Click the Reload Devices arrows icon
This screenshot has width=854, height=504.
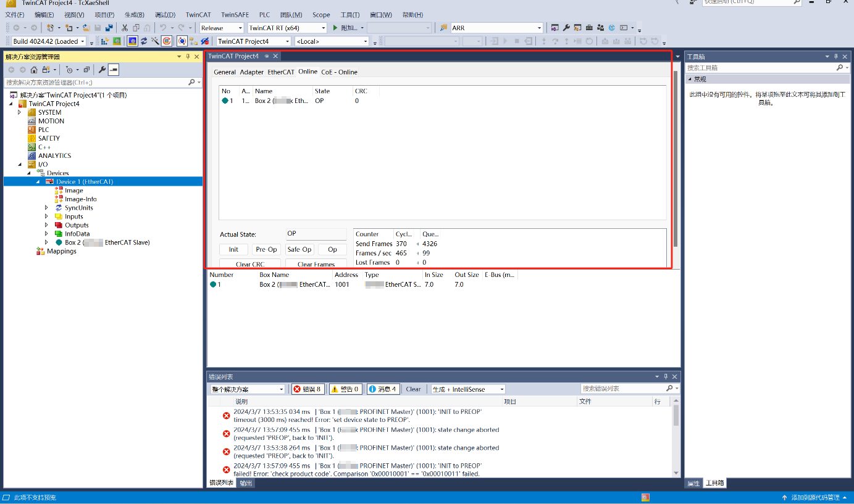[x=143, y=41]
